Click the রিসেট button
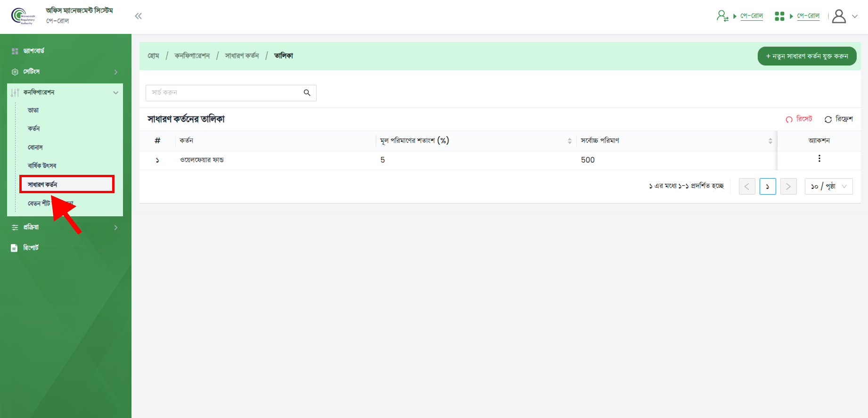This screenshot has height=418, width=868. click(799, 119)
